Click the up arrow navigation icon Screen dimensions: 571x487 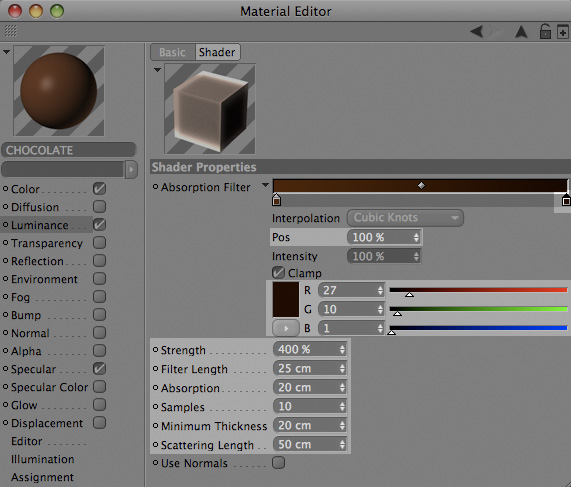[x=521, y=32]
